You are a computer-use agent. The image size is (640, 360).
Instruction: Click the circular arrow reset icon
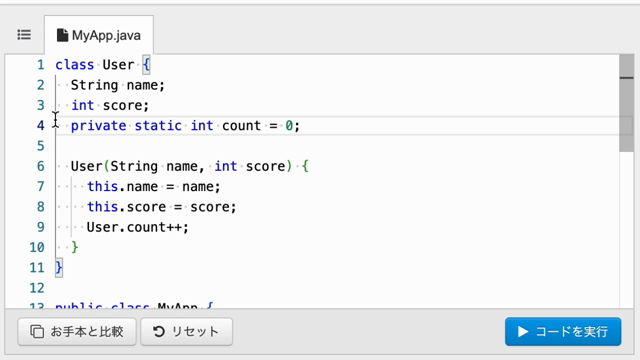[x=159, y=331]
